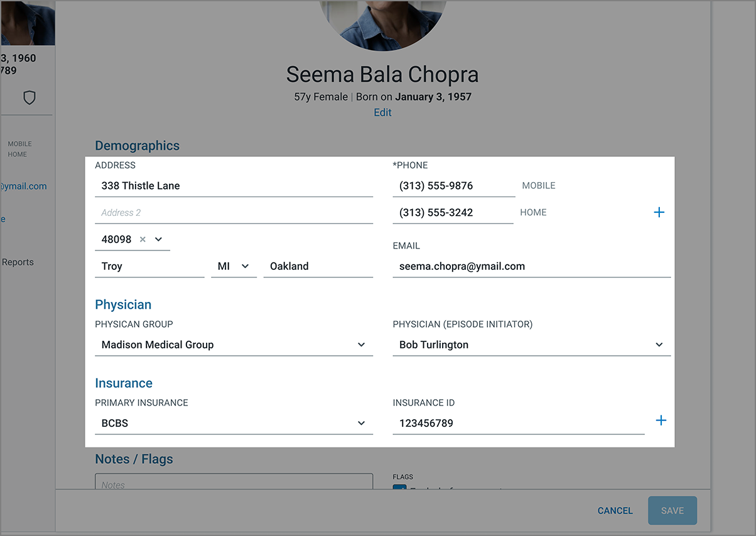Add another phone number with plus icon
The width and height of the screenshot is (756, 536).
pyautogui.click(x=659, y=213)
